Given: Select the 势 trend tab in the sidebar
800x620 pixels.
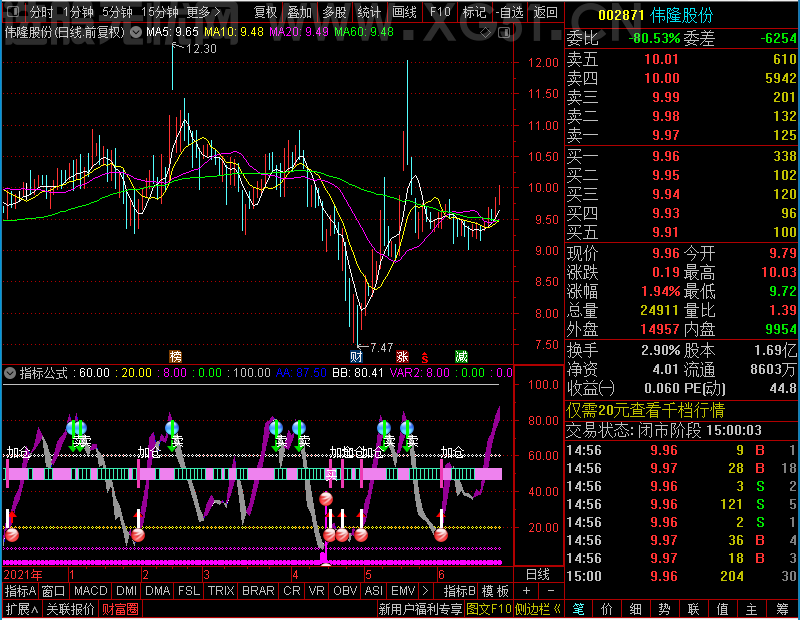Looking at the screenshot, I should (x=664, y=609).
